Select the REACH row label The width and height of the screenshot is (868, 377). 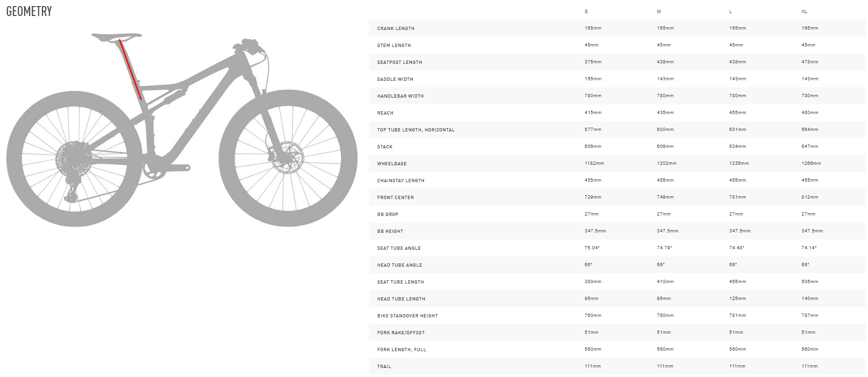[385, 113]
